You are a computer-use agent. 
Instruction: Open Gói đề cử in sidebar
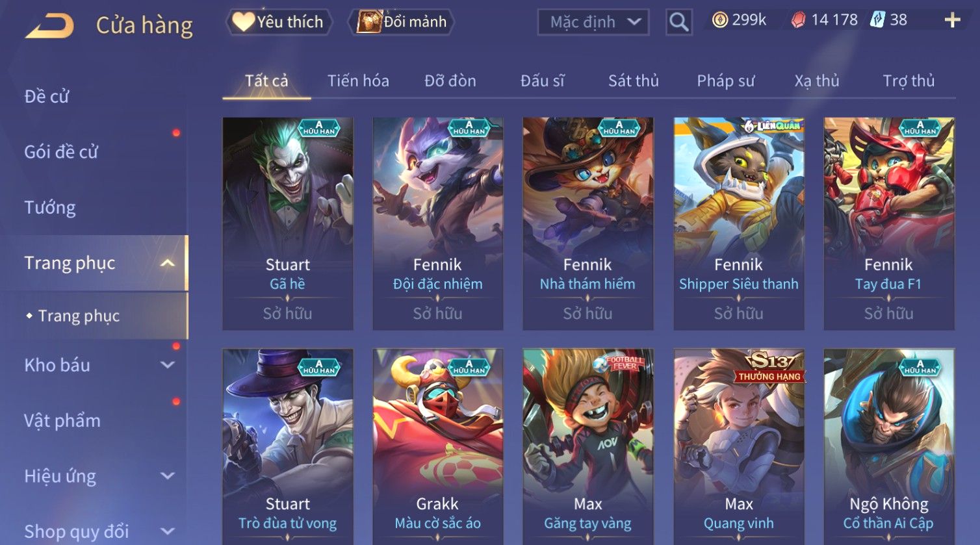tap(61, 152)
